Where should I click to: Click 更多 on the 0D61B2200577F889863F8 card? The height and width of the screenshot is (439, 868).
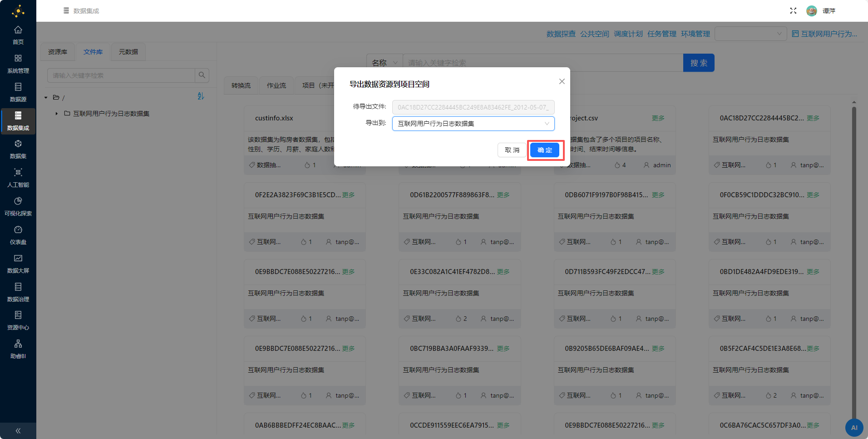503,195
